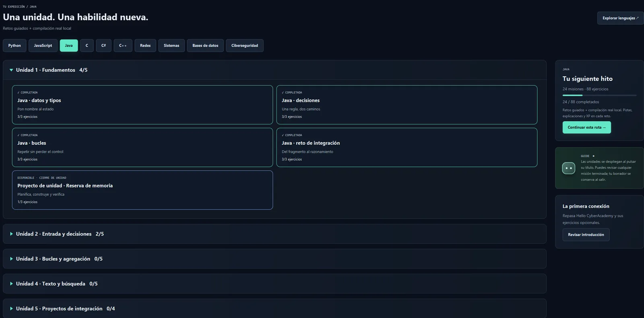This screenshot has height=318, width=644.
Task: Click the guide robot face icon
Action: (x=568, y=168)
